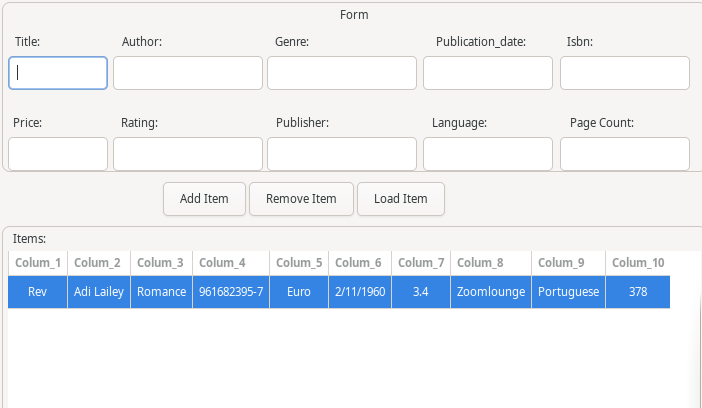The width and height of the screenshot is (702, 408).
Task: Select the Colum_10 column header
Action: (x=638, y=263)
